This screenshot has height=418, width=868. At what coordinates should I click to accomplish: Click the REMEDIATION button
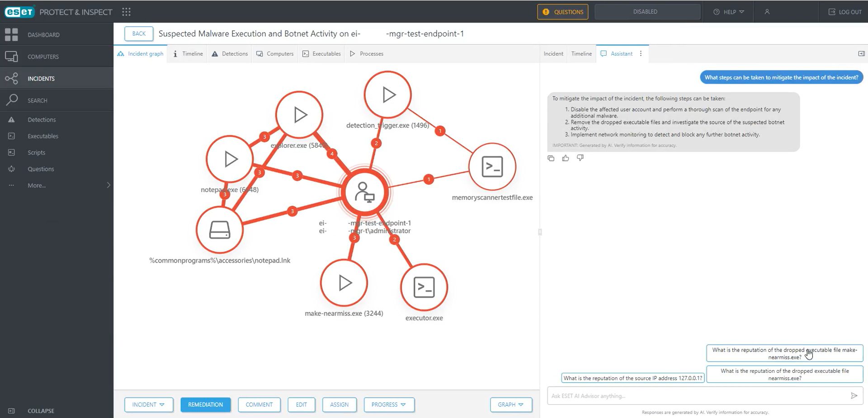coord(206,404)
